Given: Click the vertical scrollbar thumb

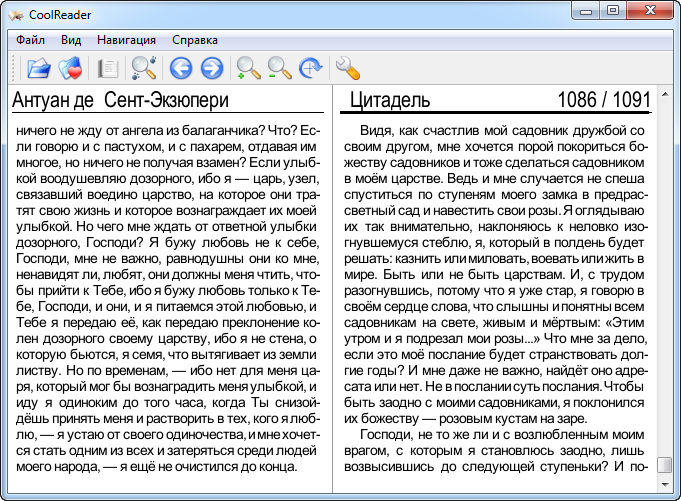Looking at the screenshot, I should [665, 465].
